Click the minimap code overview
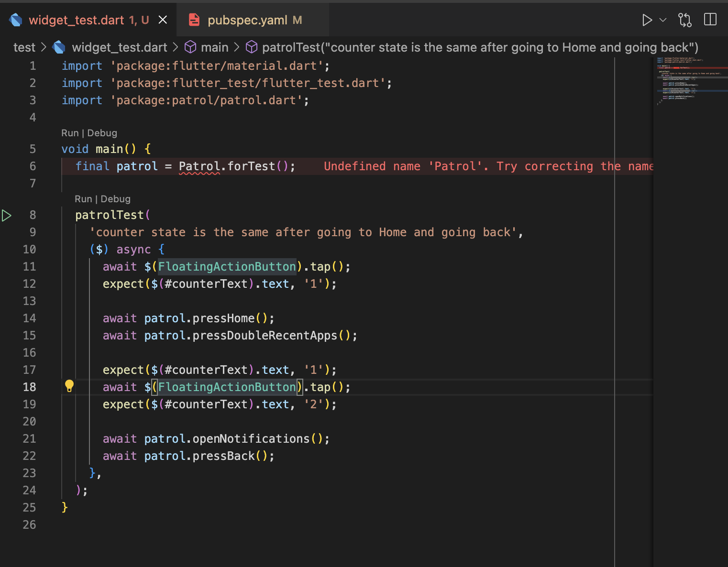Screen dimensions: 728x567 [x=690, y=81]
